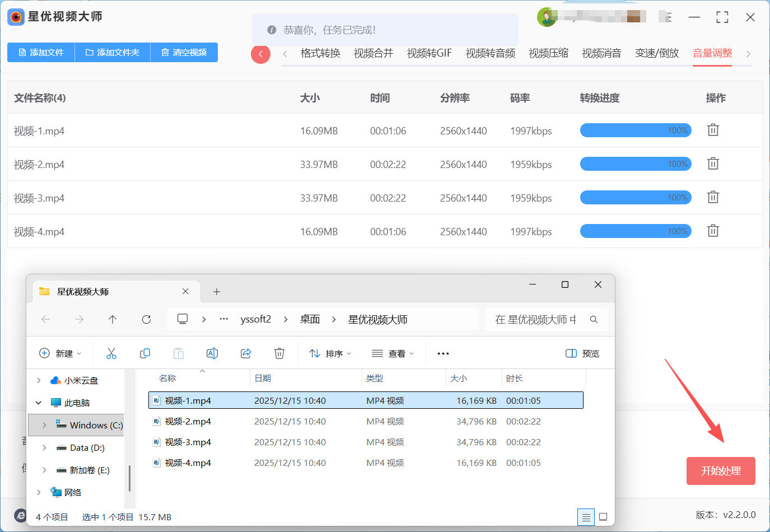This screenshot has height=532, width=770.
Task: Click the share icon in Explorer toolbar
Action: [x=246, y=353]
